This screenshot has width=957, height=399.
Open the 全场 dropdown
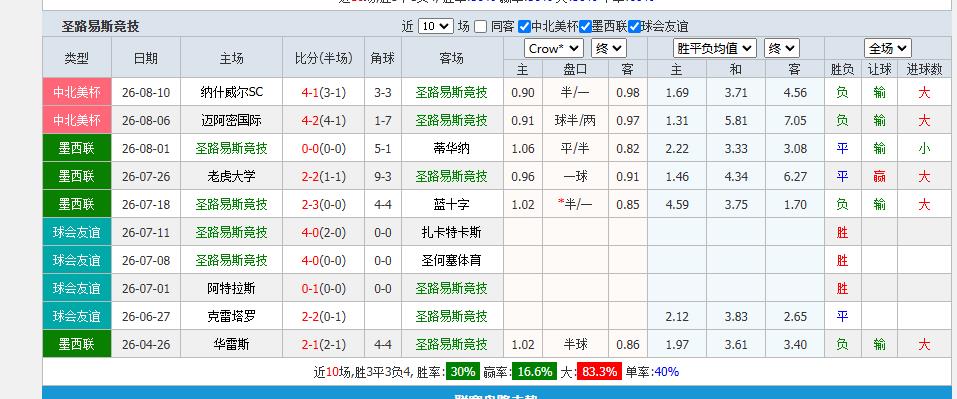(887, 48)
